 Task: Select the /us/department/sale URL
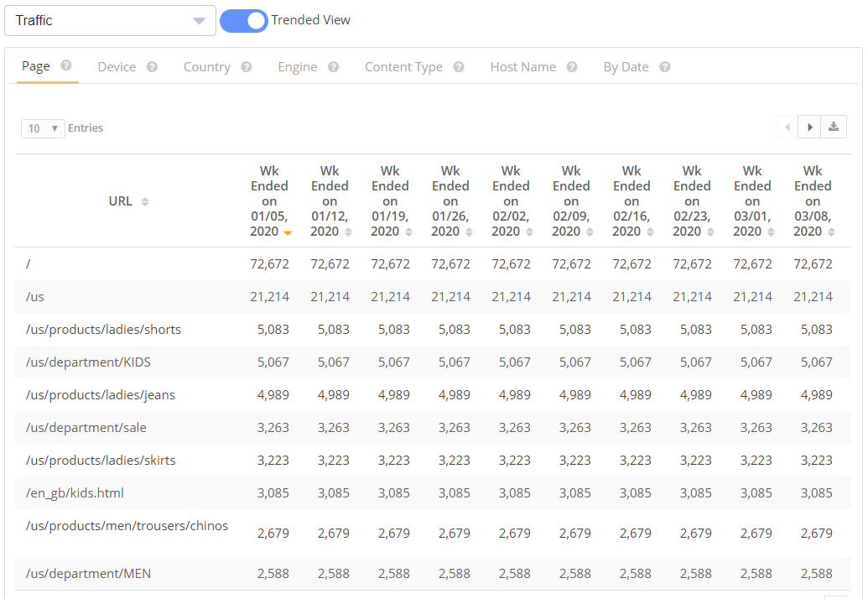coord(86,427)
